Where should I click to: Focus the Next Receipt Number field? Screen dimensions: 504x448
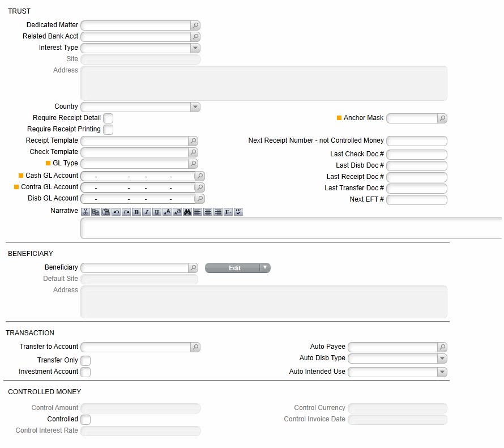tap(417, 141)
